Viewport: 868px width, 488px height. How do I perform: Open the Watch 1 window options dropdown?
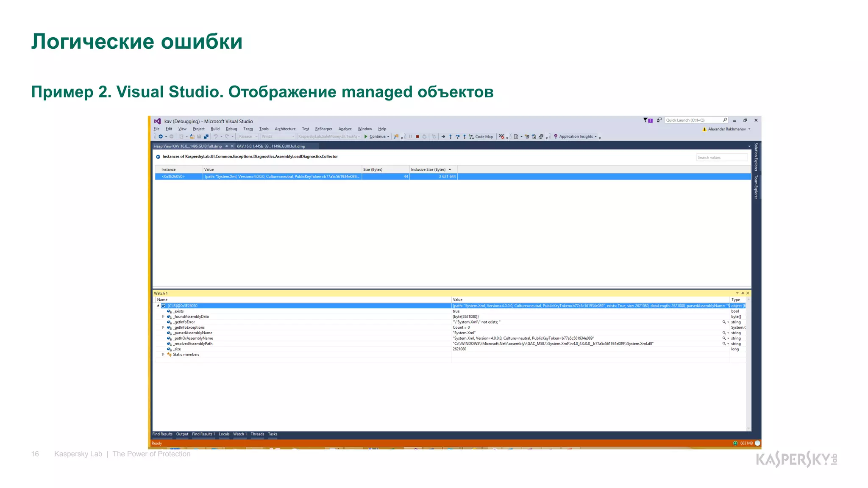737,293
